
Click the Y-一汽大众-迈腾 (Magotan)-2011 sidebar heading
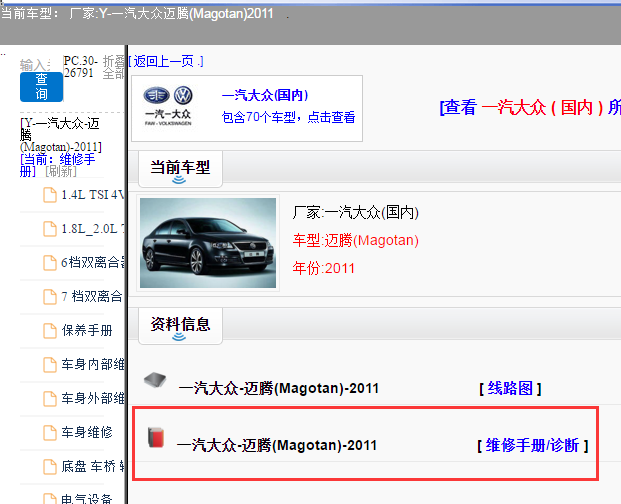(x=61, y=135)
